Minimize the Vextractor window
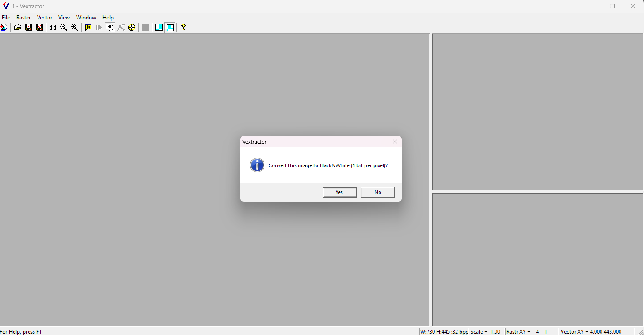 592,6
